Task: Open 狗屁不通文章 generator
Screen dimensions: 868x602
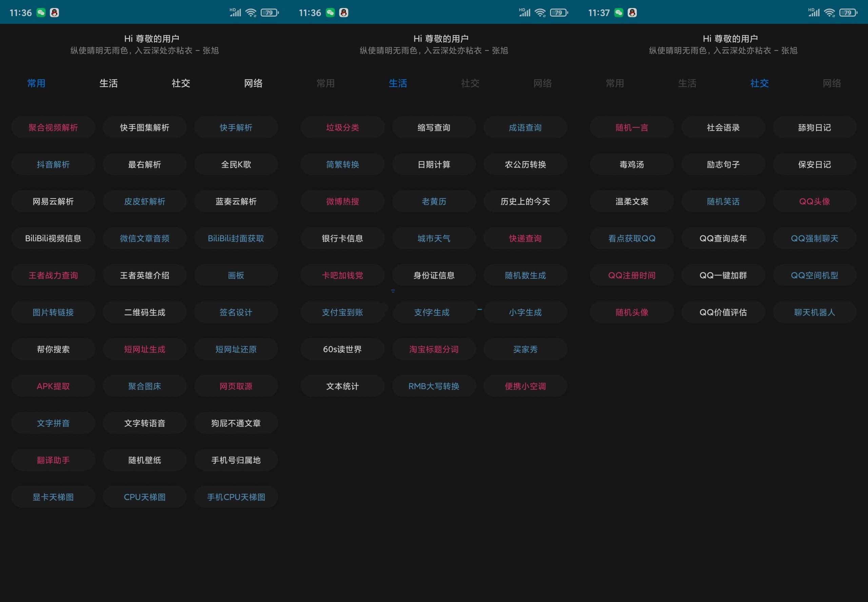Action: [x=236, y=423]
